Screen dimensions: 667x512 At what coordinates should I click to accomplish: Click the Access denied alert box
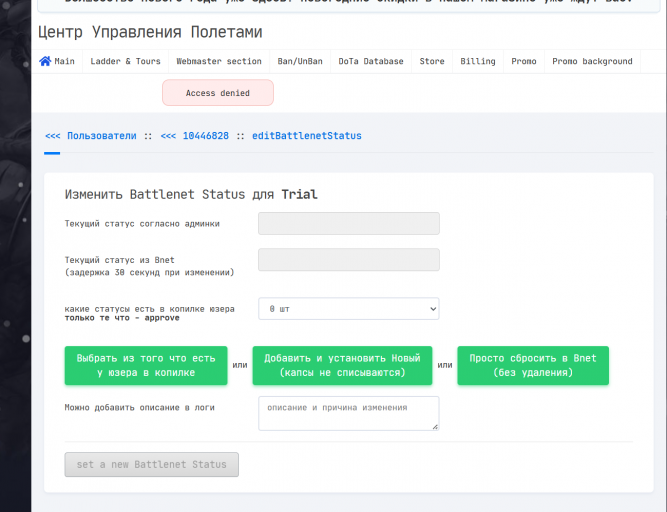[218, 93]
